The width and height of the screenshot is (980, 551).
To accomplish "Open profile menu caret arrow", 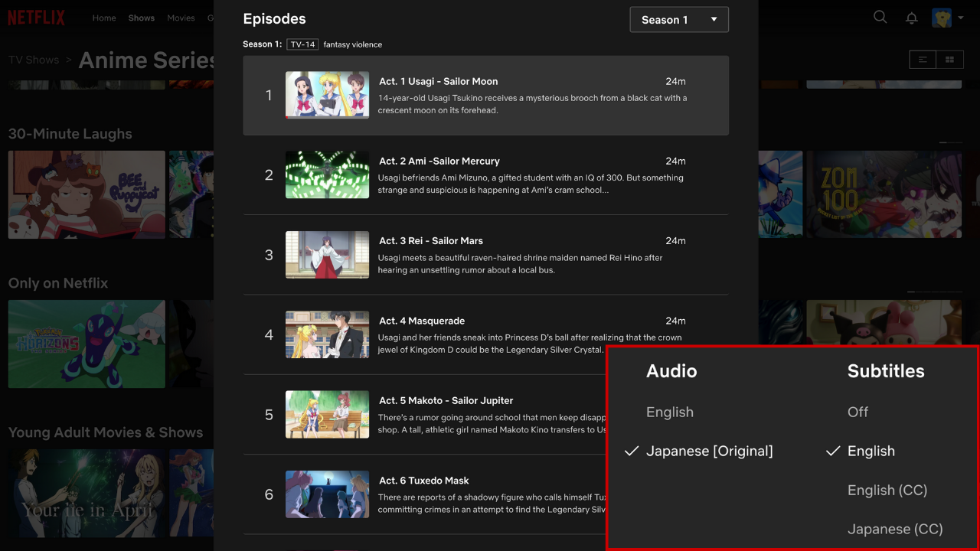I will tap(960, 18).
